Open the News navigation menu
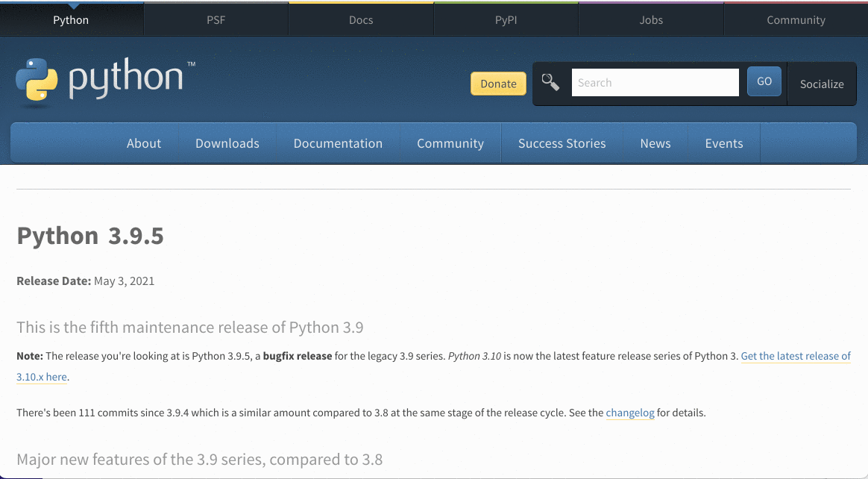 [655, 143]
